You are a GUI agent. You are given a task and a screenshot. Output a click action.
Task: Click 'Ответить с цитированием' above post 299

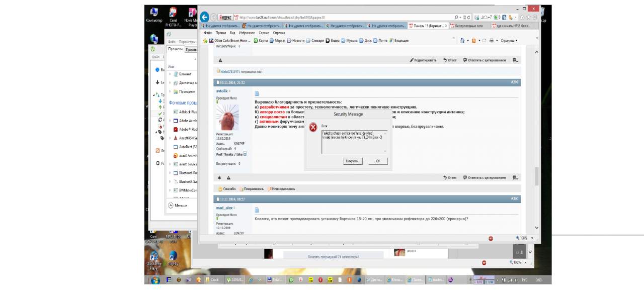click(485, 60)
